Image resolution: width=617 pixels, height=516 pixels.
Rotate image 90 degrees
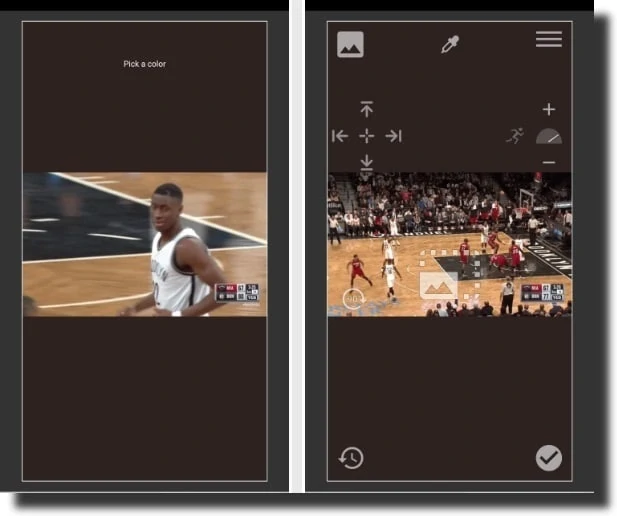(x=353, y=299)
